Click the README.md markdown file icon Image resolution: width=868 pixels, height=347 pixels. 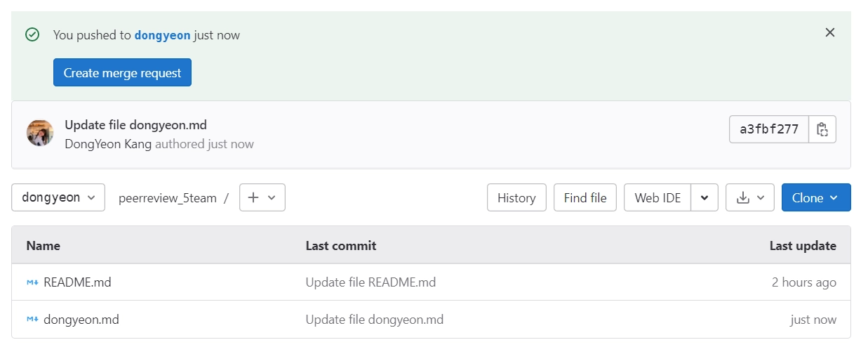[x=32, y=282]
